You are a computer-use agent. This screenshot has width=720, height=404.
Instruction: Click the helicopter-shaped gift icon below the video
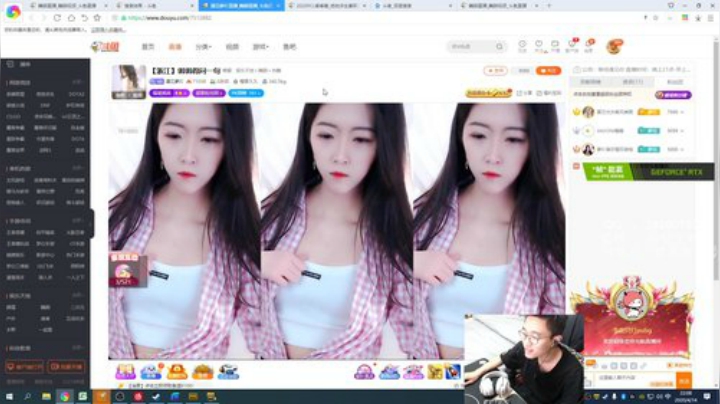(x=228, y=371)
